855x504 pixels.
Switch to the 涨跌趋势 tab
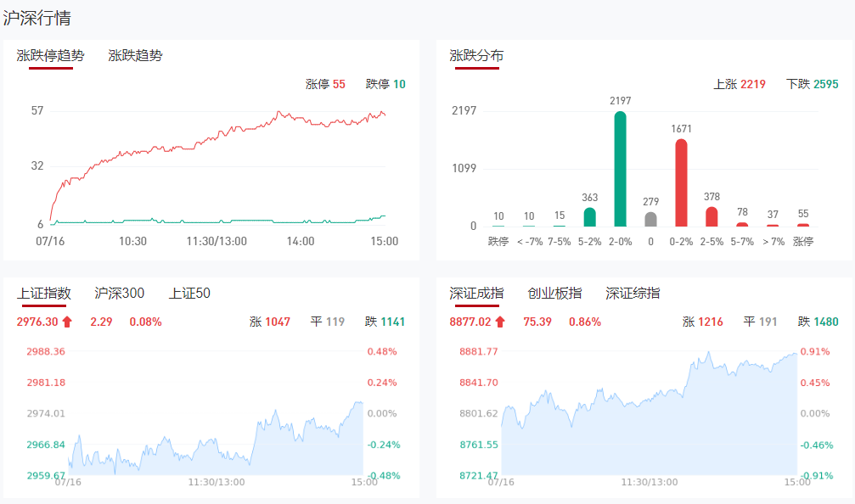tap(135, 56)
